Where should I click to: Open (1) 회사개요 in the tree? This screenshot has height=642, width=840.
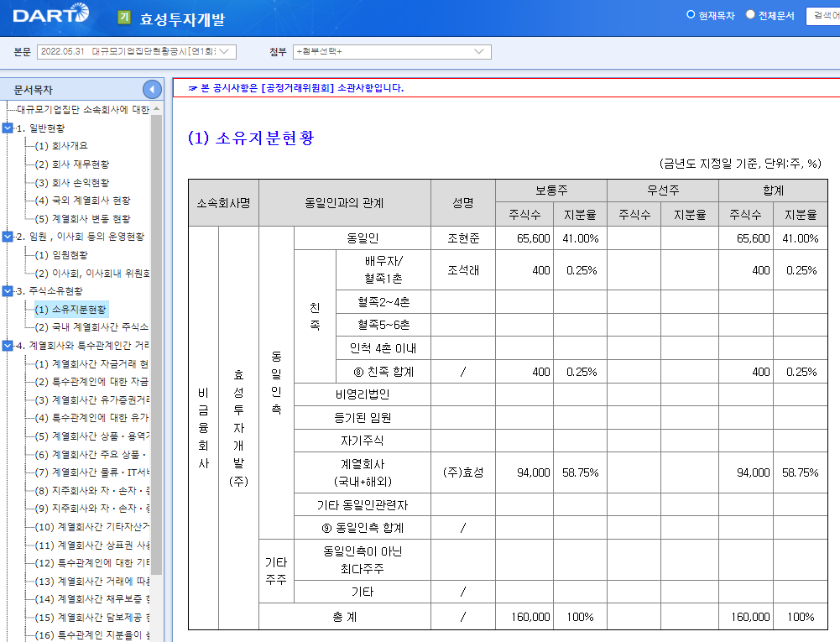(61, 146)
